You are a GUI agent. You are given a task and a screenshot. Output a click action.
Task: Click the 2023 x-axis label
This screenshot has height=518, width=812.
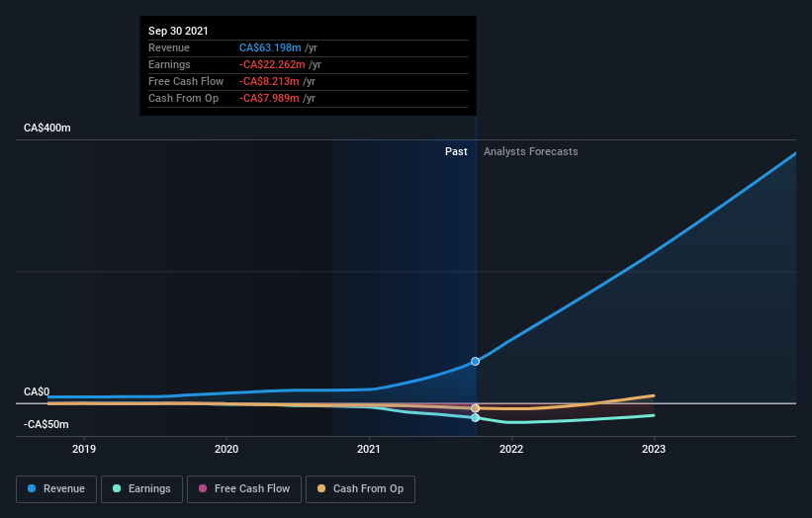point(654,449)
